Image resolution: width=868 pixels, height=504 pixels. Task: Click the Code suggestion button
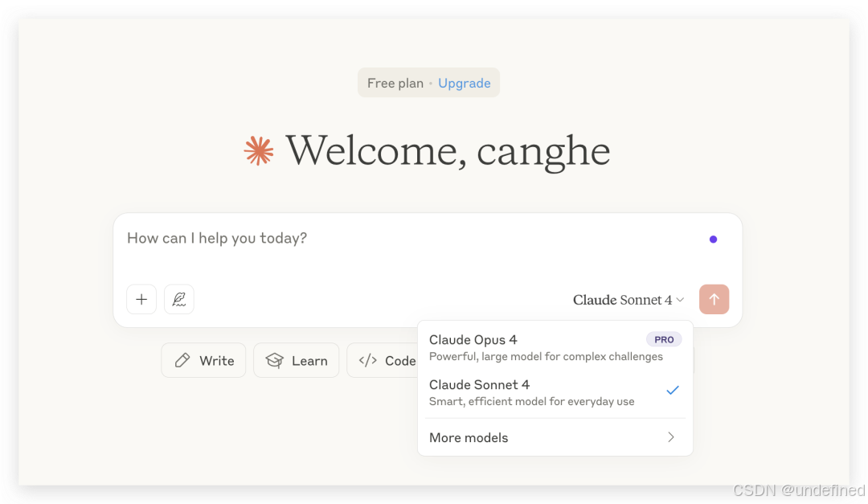coord(383,361)
